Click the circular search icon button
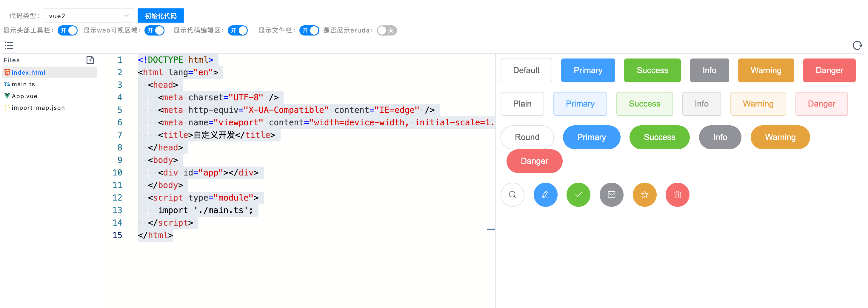This screenshot has height=308, width=868. (513, 195)
